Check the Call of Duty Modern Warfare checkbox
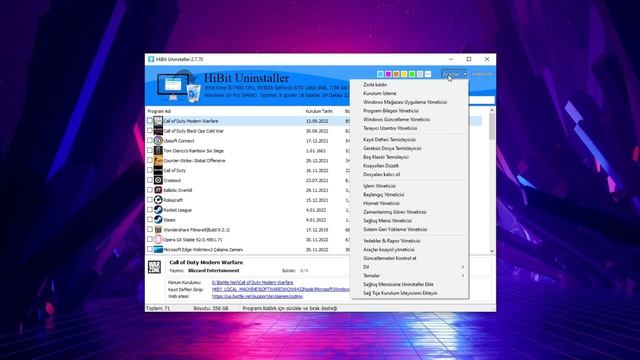The width and height of the screenshot is (640, 360). [x=150, y=121]
